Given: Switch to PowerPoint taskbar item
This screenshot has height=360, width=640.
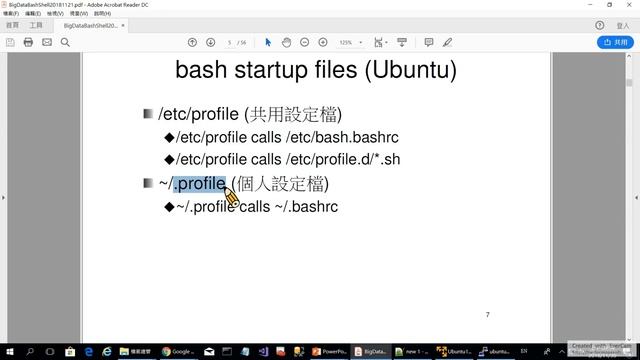Looking at the screenshot, I should 329,351.
